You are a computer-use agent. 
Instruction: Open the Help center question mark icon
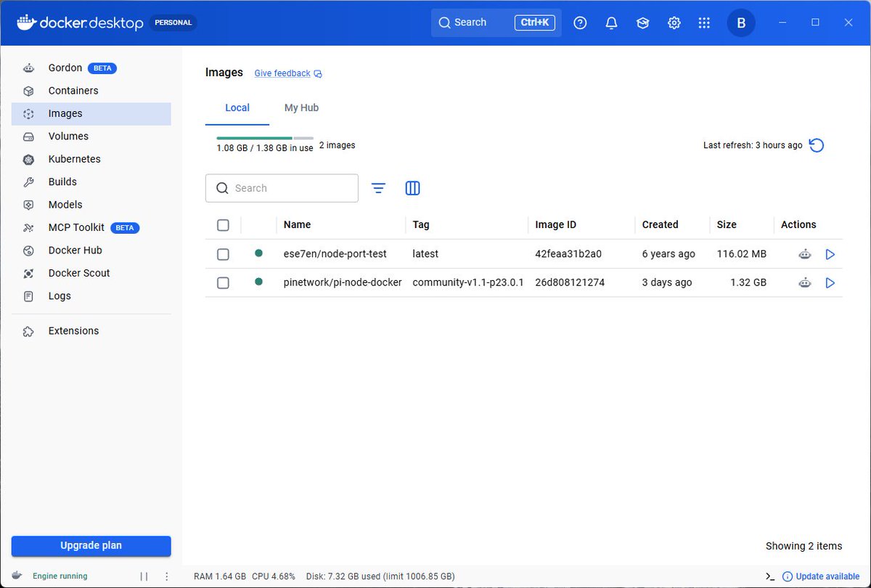pos(580,23)
